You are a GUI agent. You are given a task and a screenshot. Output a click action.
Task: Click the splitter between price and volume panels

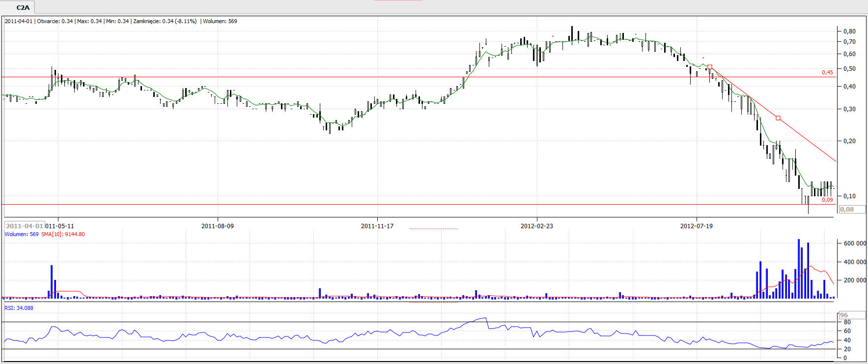(x=433, y=229)
